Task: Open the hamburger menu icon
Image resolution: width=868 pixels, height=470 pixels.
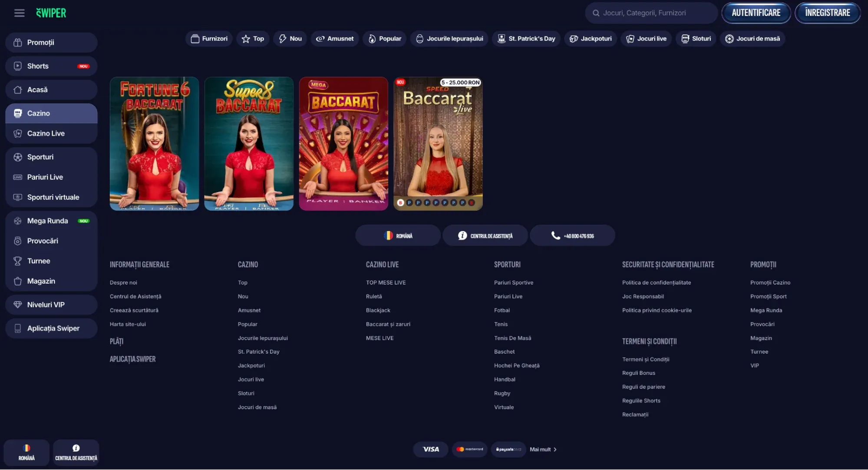Action: click(19, 13)
